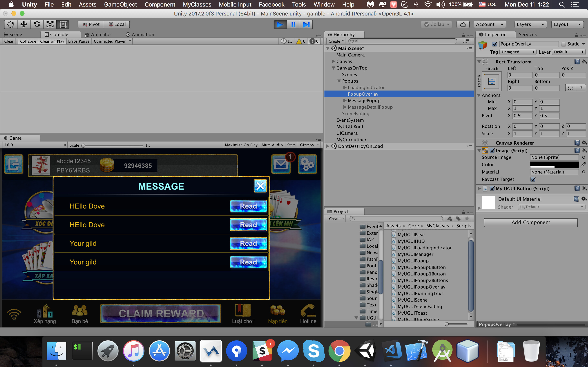
Task: Open Unity Cloud services window
Action: click(463, 24)
